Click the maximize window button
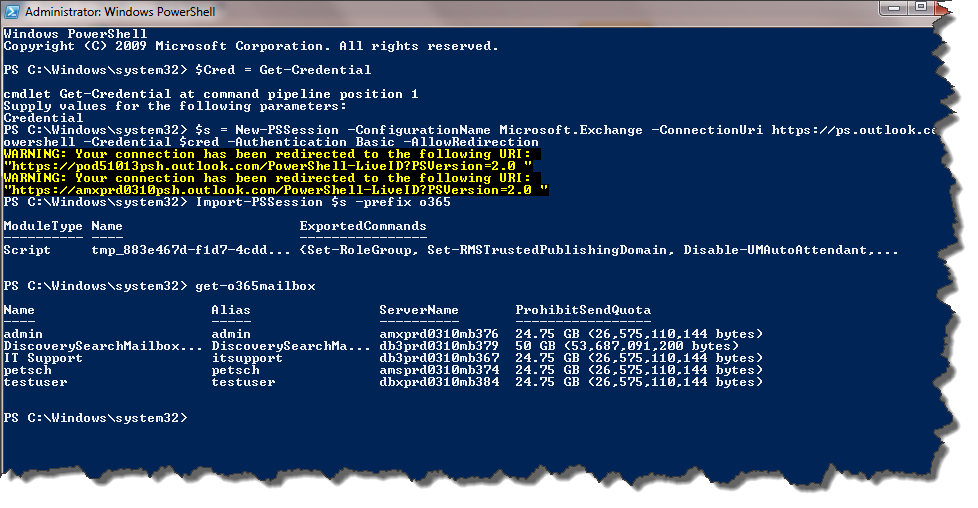978x508 pixels. click(x=922, y=7)
